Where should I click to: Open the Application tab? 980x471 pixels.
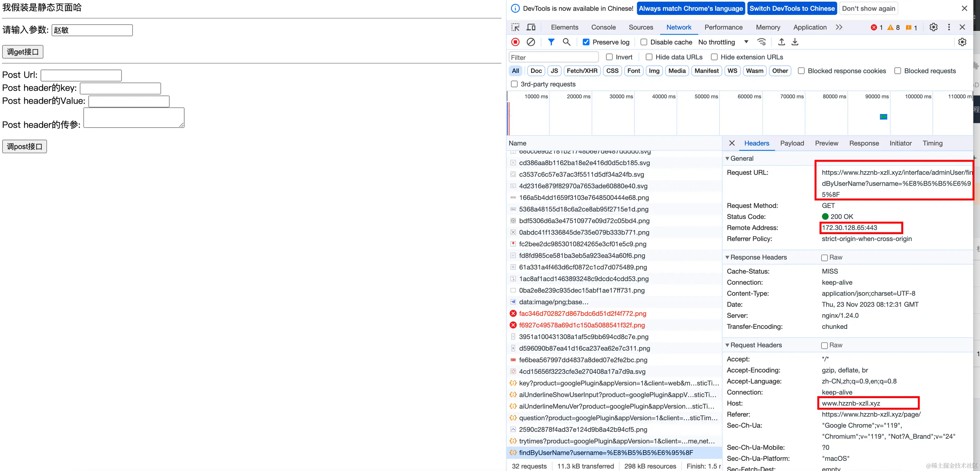point(810,27)
